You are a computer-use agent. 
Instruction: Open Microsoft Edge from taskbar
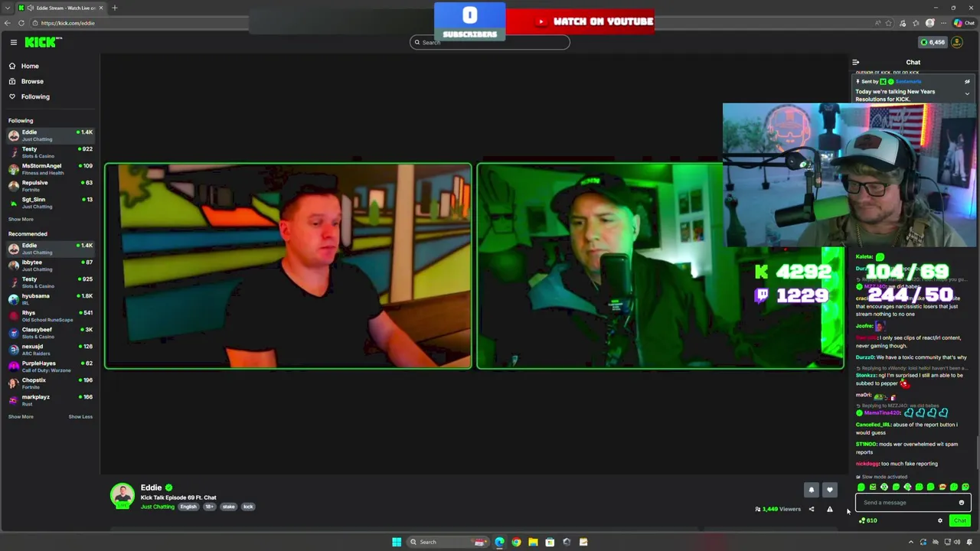point(499,542)
